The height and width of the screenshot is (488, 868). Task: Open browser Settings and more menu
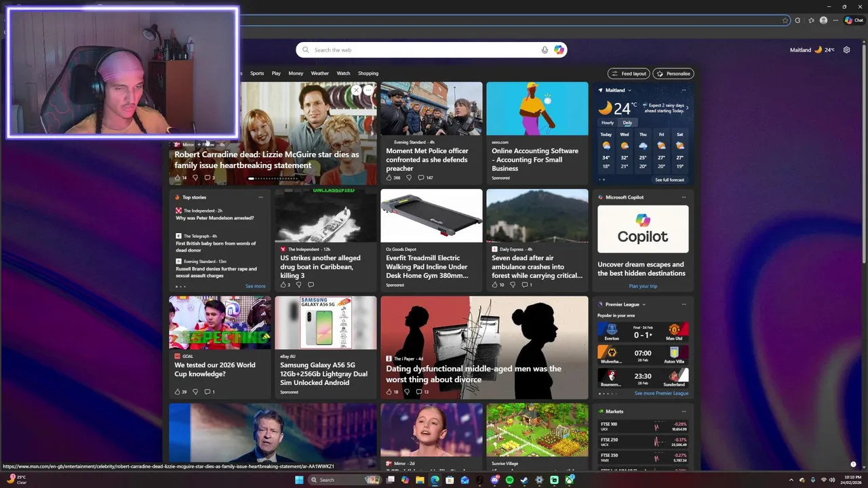pos(835,20)
